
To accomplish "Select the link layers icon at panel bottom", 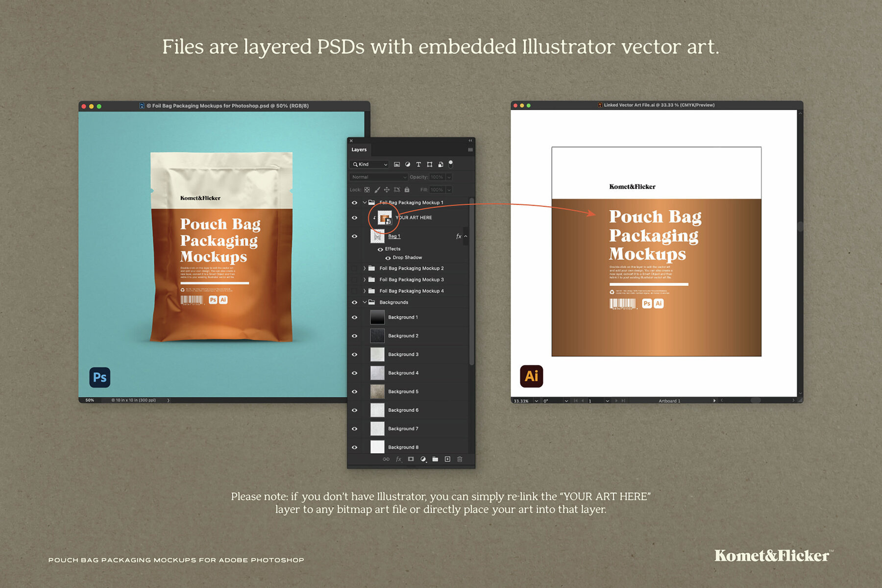I will tap(386, 459).
